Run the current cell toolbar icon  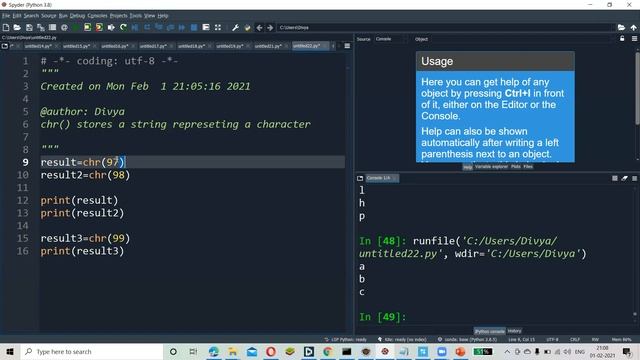[x=87, y=27]
